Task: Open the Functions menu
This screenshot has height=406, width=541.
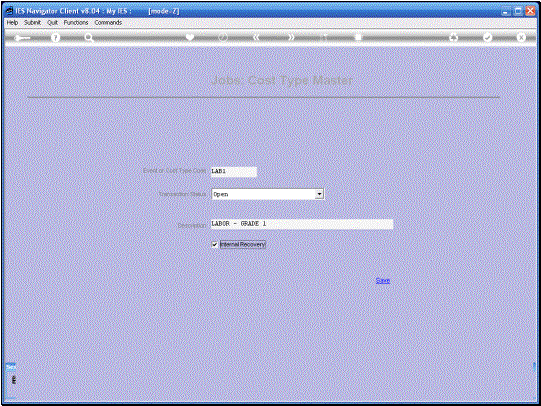Action: point(76,22)
